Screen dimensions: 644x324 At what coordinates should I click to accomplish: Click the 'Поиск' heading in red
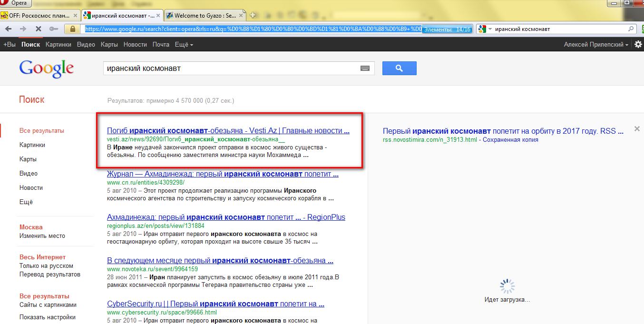(32, 99)
